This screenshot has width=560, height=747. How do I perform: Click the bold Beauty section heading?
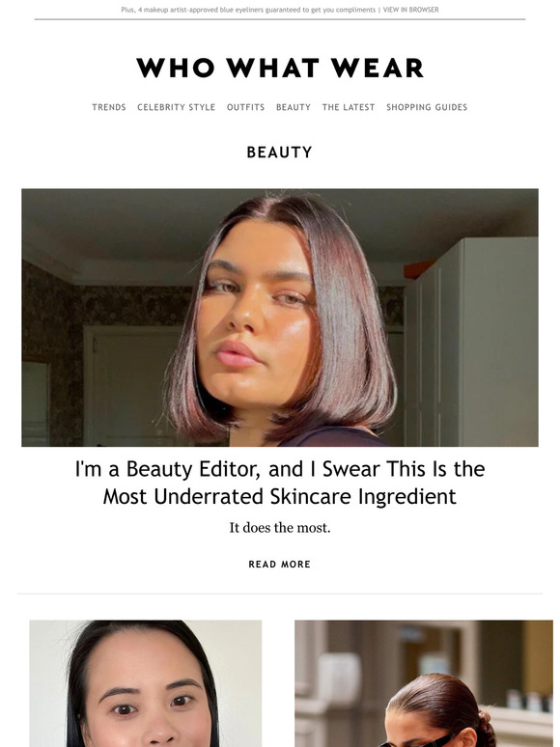[280, 152]
